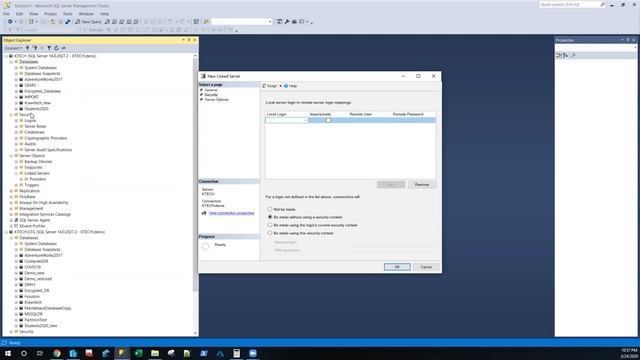This screenshot has width=640, height=360.
Task: Select the XEvent Profiler node
Action: coord(32,226)
